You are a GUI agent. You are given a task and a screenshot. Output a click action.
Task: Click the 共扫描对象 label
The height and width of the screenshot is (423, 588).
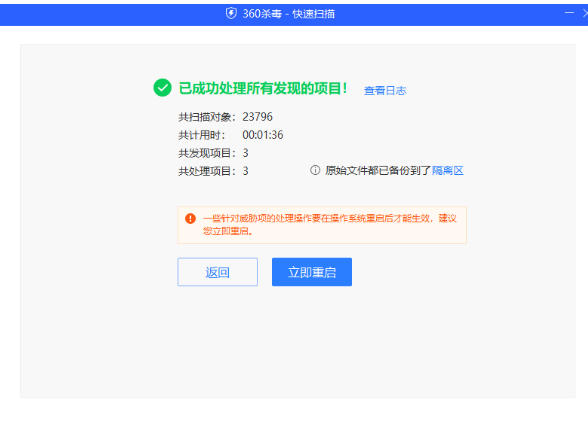coord(207,117)
